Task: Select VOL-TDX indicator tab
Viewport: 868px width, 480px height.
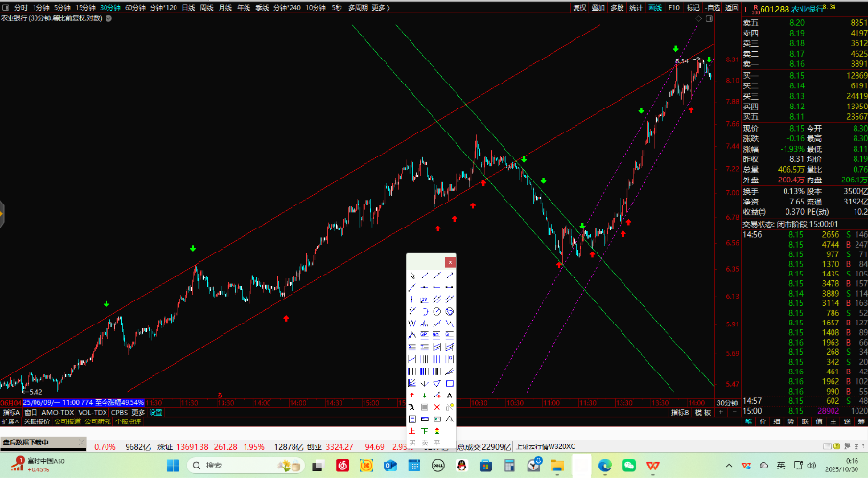Action: 92,413
